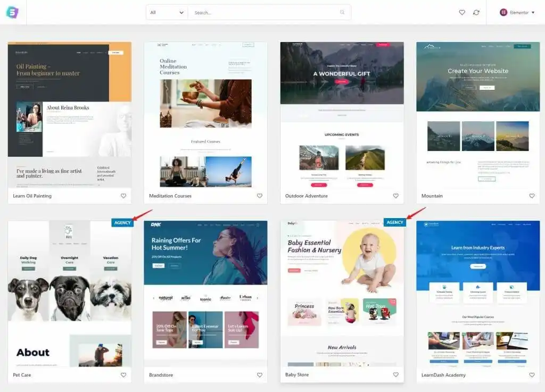Expand the All category dropdown

click(x=167, y=12)
